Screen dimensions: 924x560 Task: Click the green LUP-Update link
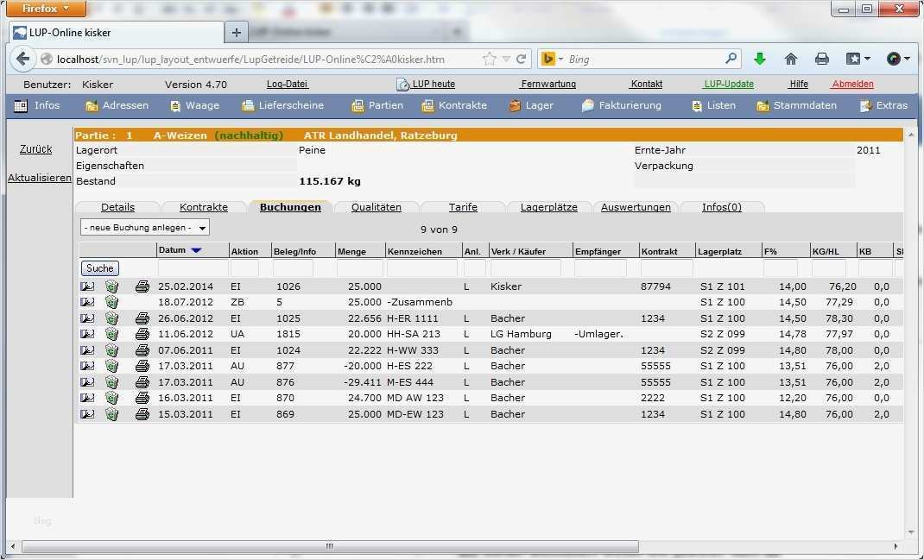click(x=728, y=85)
